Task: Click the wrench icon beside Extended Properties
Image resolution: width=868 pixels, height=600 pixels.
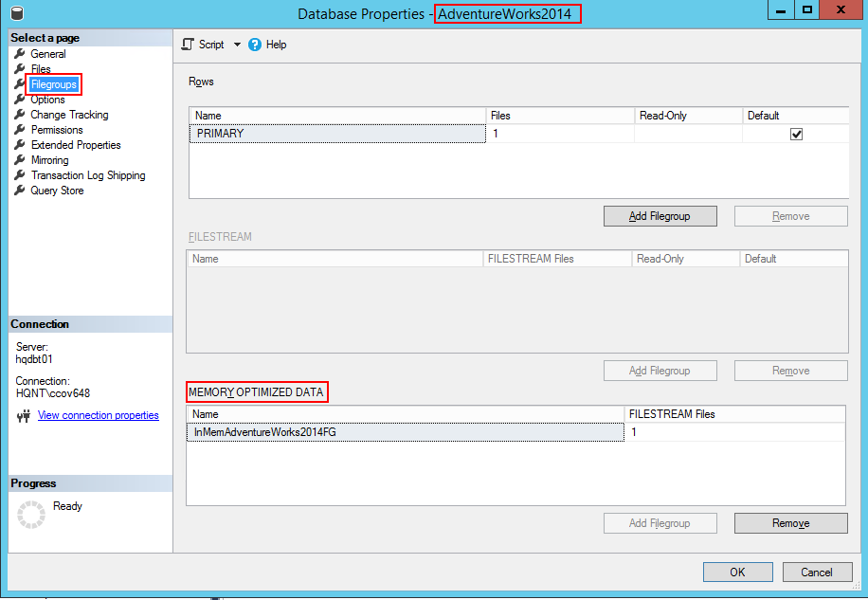Action: pos(19,144)
